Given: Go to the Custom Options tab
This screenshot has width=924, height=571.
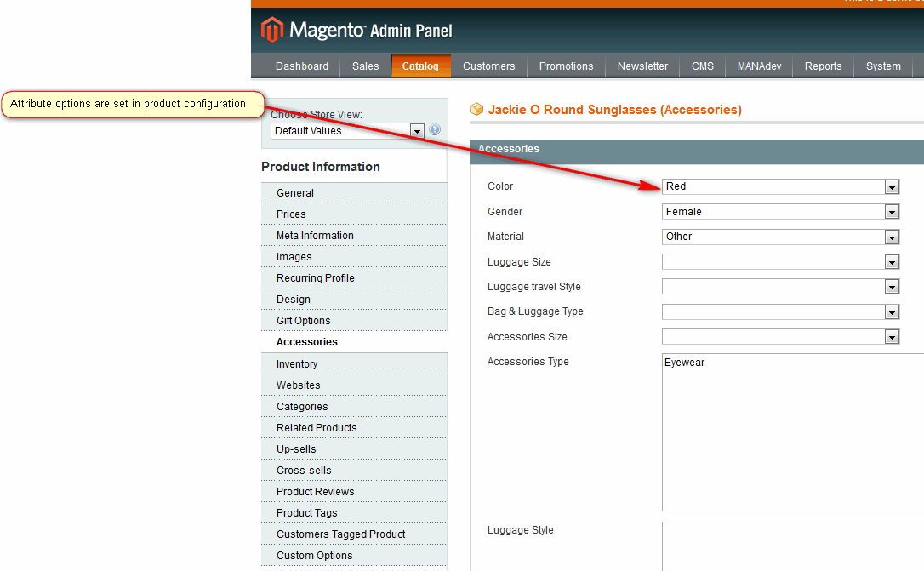Looking at the screenshot, I should click(354, 555).
